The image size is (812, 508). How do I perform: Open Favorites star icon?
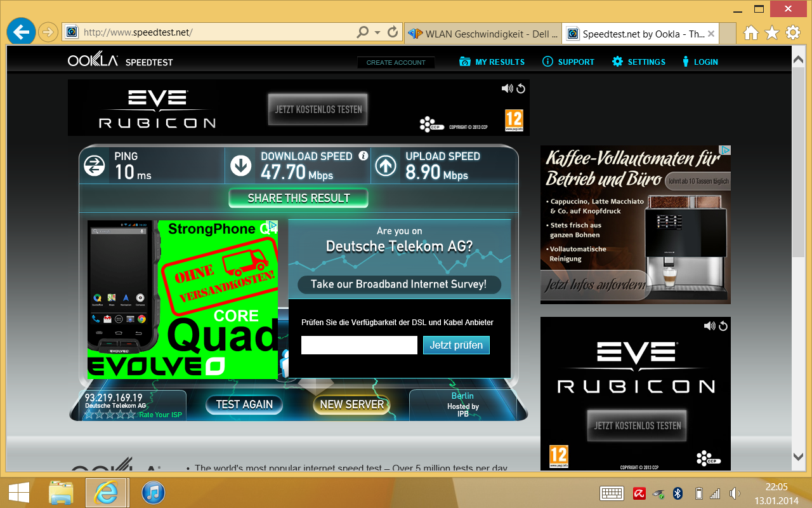tap(772, 32)
